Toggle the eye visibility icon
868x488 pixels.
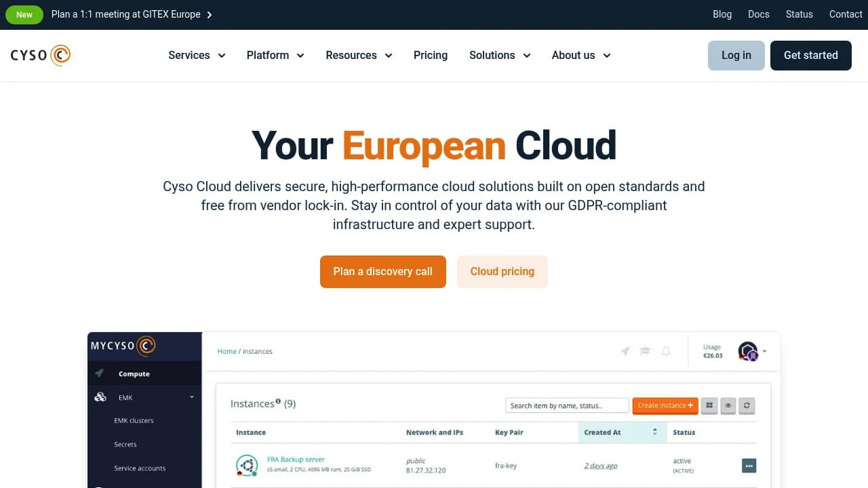pyautogui.click(x=728, y=405)
